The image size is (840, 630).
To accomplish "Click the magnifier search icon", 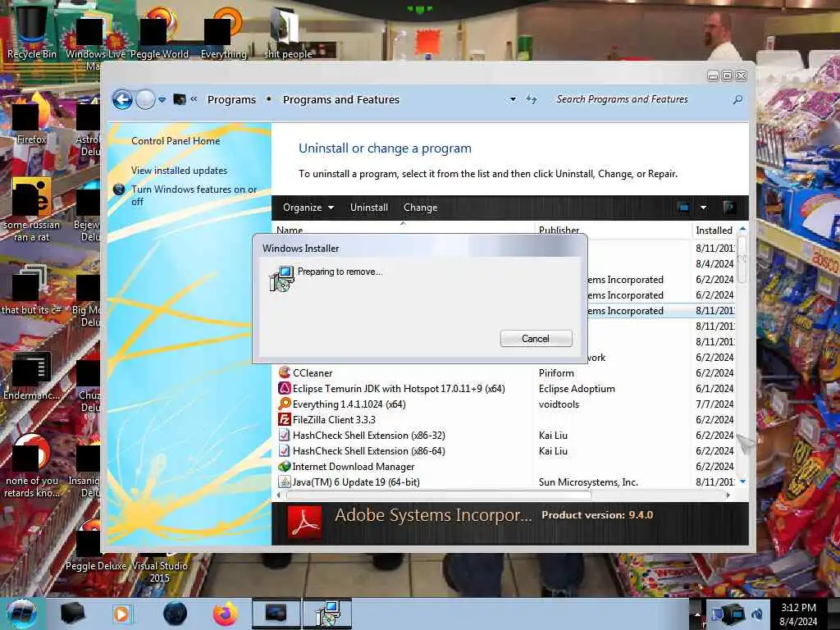I will pyautogui.click(x=737, y=99).
